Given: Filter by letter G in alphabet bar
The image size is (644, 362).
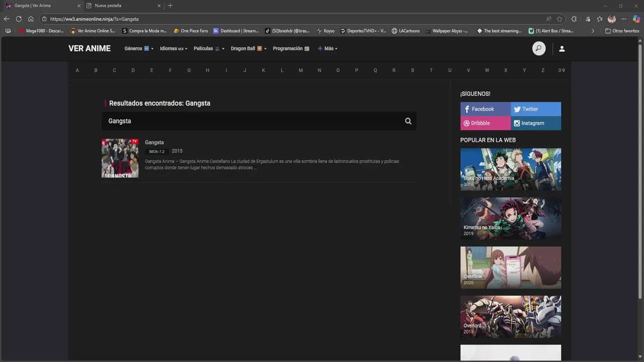Looking at the screenshot, I should [189, 70].
